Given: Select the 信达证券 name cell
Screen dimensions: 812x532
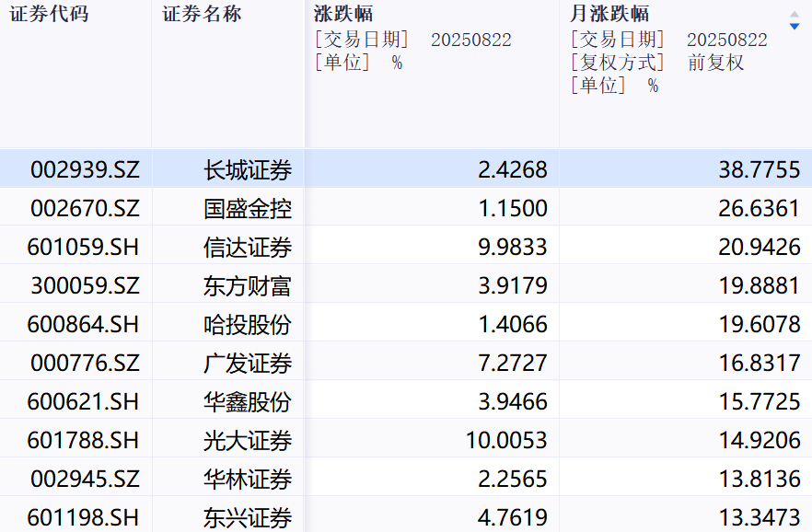Looking at the screenshot, I should point(248,248).
